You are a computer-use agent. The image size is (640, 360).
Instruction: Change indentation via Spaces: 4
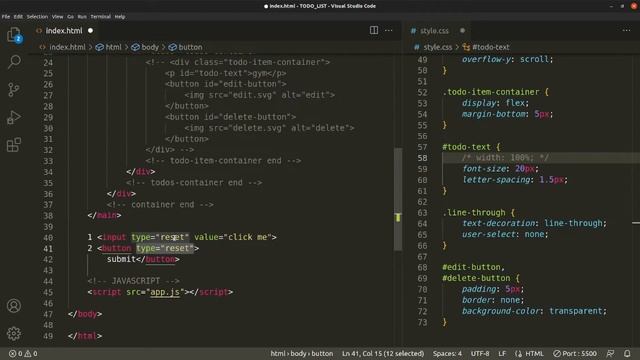pyautogui.click(x=447, y=353)
